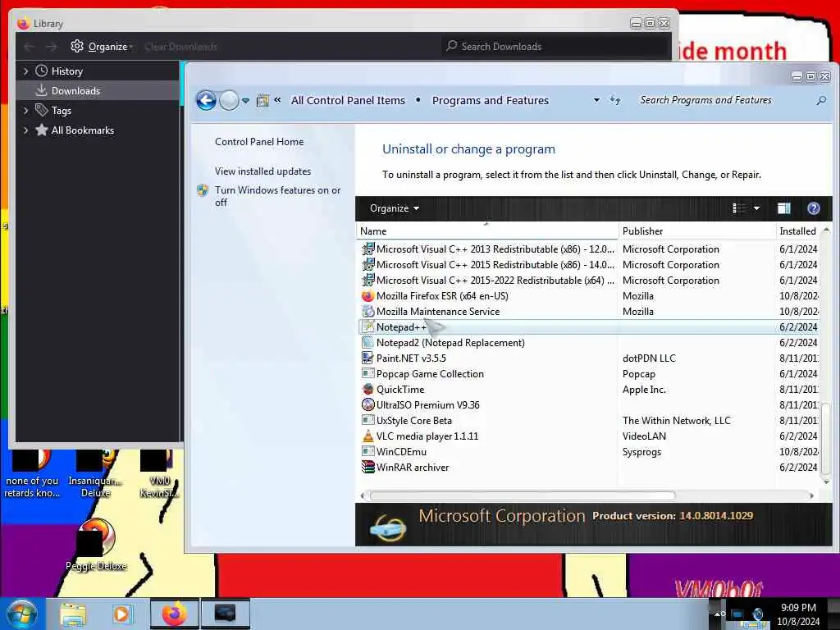Open recent pages dropdown next to Forward
840x630 pixels.
[245, 101]
